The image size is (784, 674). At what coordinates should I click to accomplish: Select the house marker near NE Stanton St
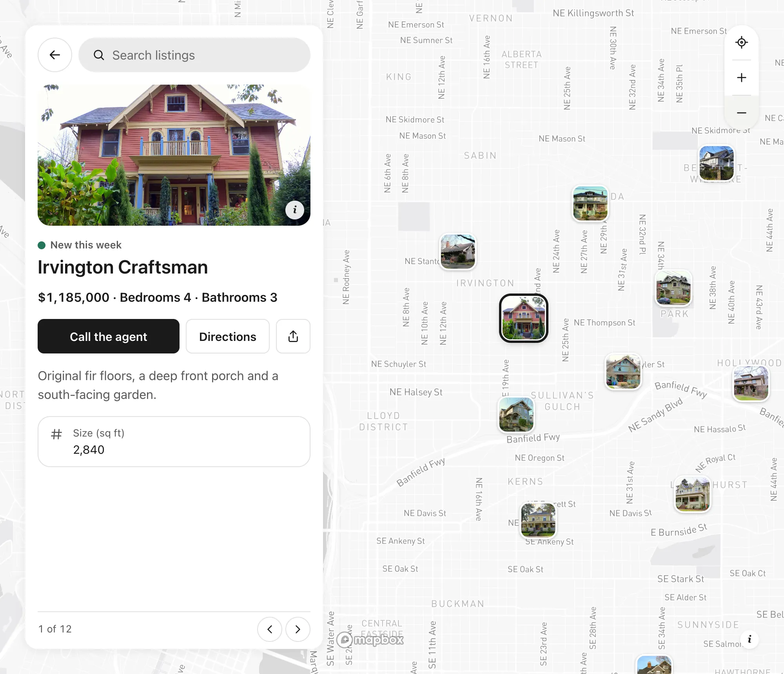[x=458, y=252]
